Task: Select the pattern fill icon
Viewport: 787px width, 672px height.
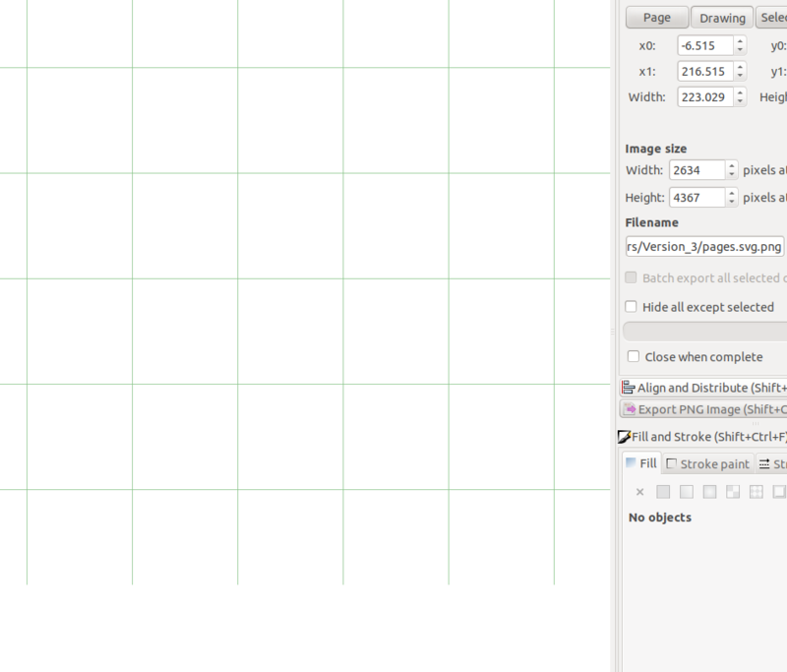Action: pos(733,491)
